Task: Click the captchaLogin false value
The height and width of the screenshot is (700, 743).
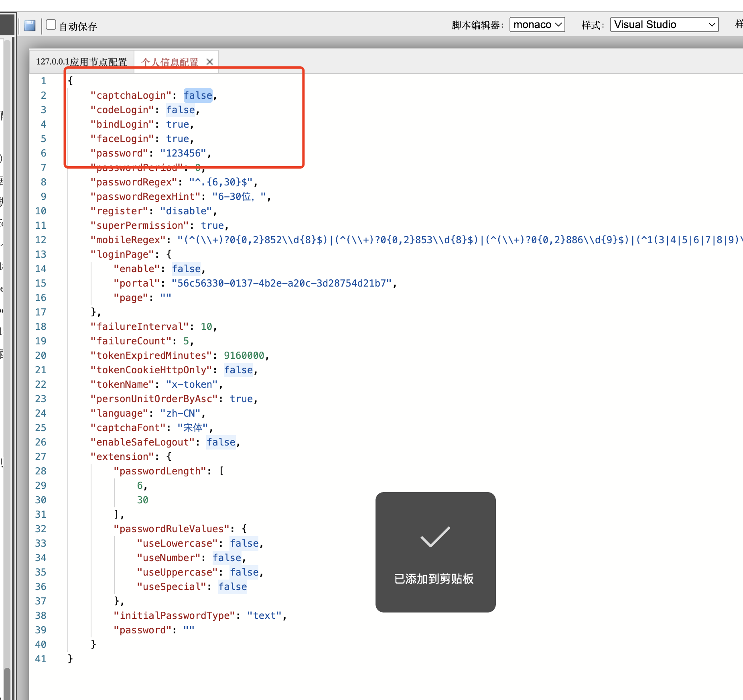Action: point(198,96)
